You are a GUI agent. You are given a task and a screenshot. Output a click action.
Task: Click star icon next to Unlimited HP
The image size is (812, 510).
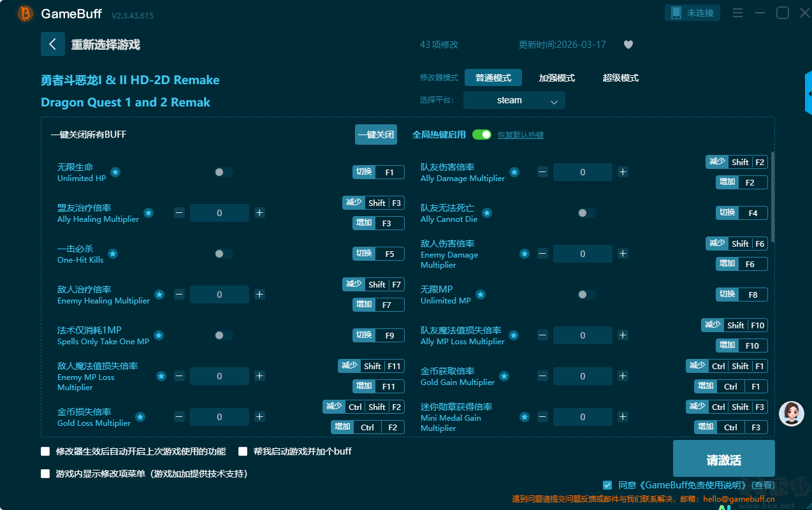(115, 172)
